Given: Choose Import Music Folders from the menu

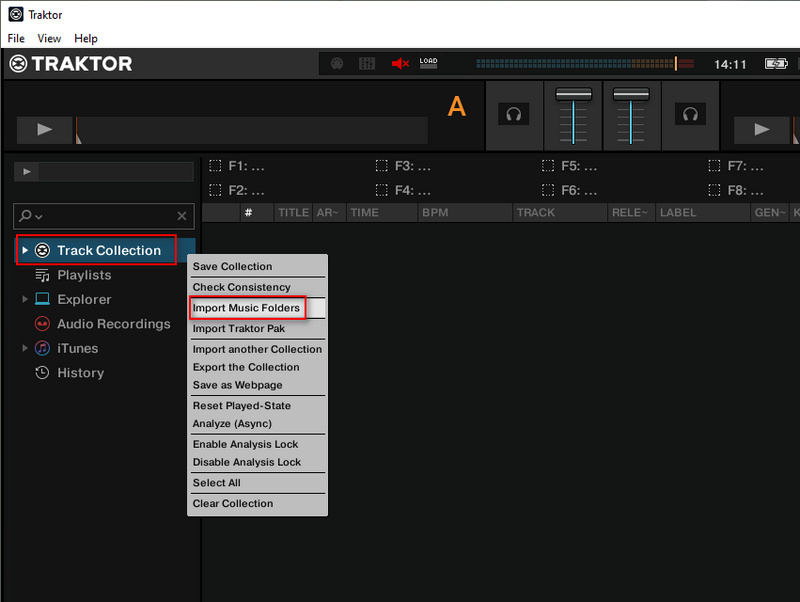Looking at the screenshot, I should click(247, 308).
